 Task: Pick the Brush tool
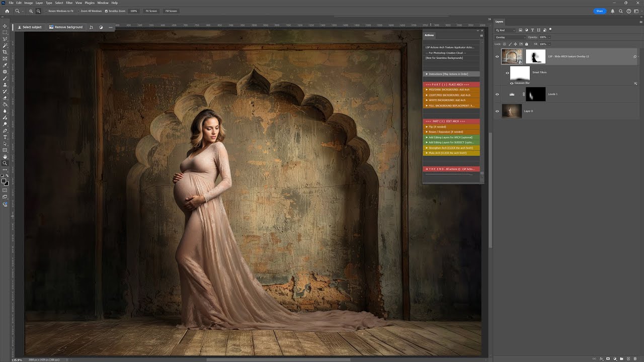5,78
